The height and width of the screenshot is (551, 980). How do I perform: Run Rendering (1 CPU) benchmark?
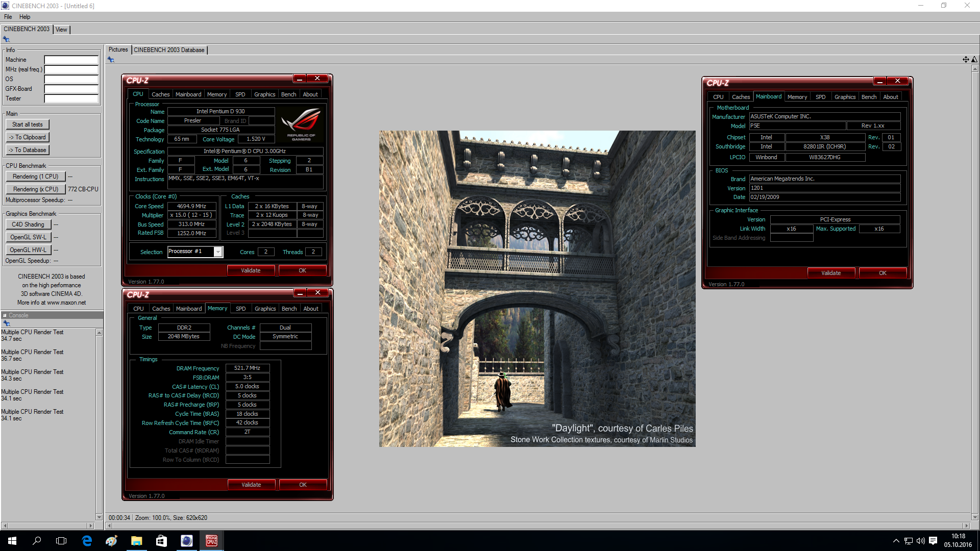[36, 177]
